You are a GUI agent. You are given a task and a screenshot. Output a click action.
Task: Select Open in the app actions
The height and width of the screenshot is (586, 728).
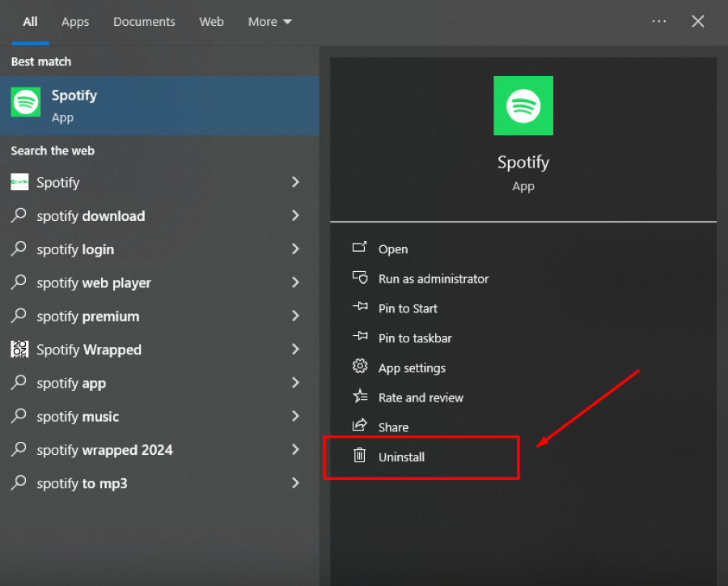[393, 249]
